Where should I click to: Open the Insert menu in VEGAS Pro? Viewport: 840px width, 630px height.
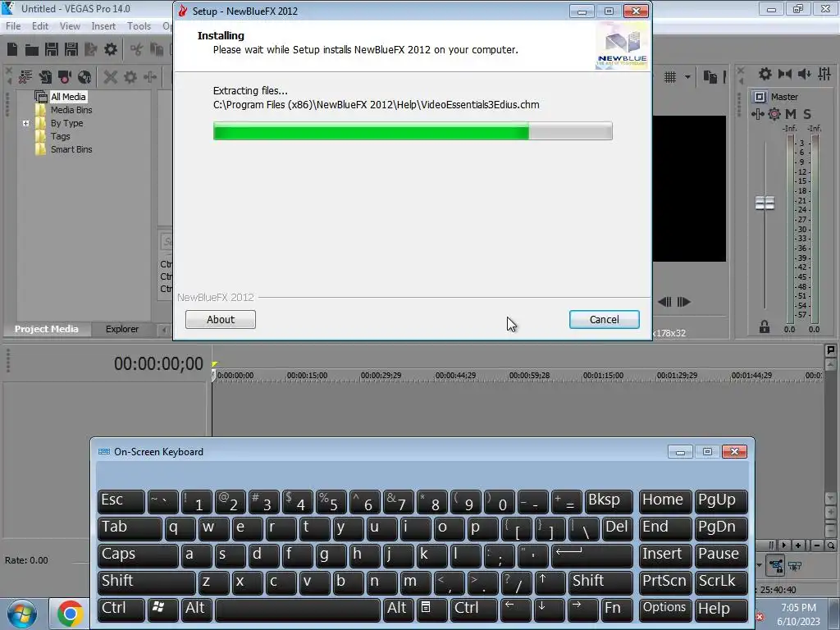(103, 25)
